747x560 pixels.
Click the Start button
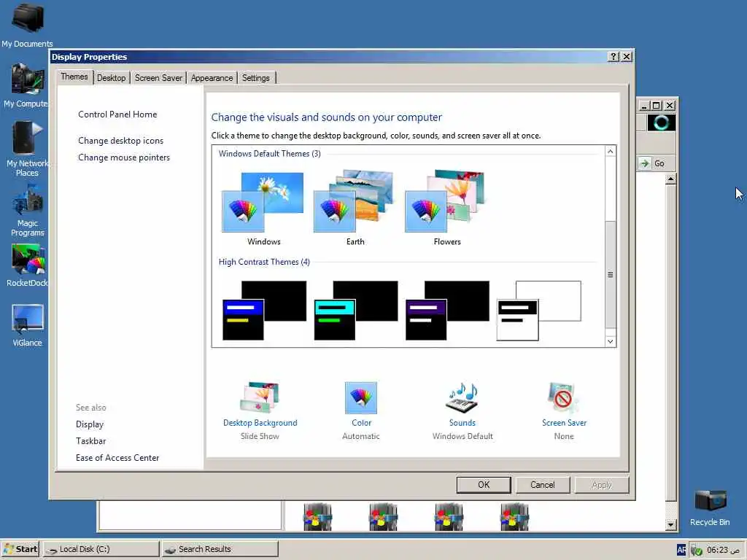click(x=20, y=549)
